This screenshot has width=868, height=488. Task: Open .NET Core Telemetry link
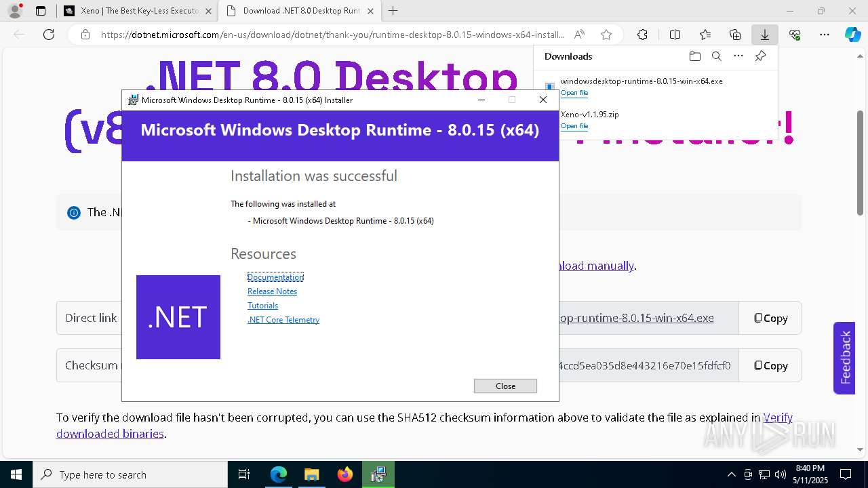[283, 320]
